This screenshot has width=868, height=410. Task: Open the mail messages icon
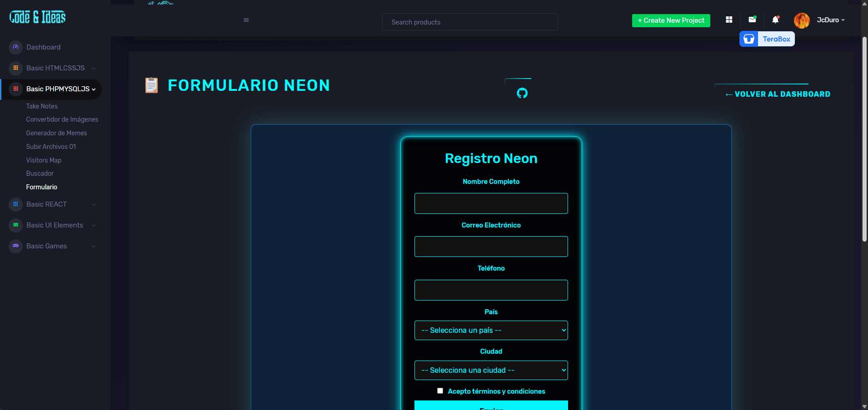752,20
